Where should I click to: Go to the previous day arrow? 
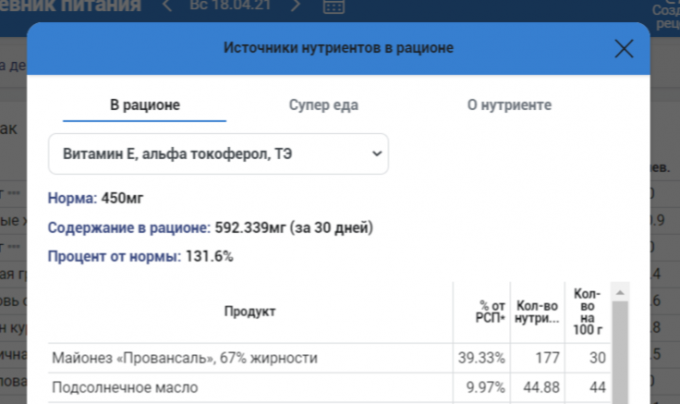[x=167, y=7]
